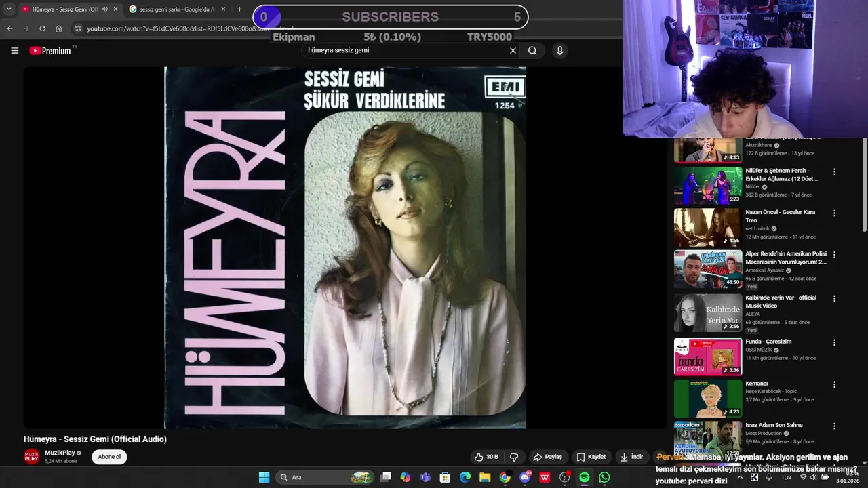Show hidden system tray icons chevron
Image resolution: width=868 pixels, height=488 pixels.
point(740,477)
